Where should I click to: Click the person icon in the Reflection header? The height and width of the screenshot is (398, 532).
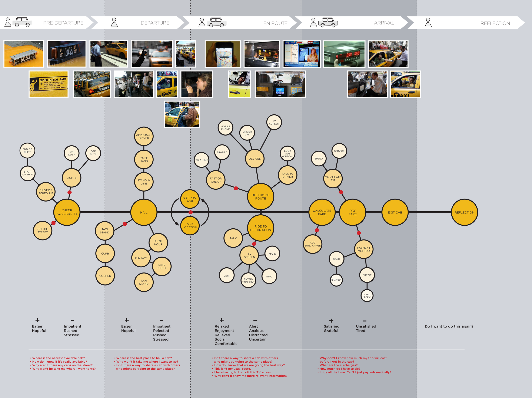coord(428,22)
